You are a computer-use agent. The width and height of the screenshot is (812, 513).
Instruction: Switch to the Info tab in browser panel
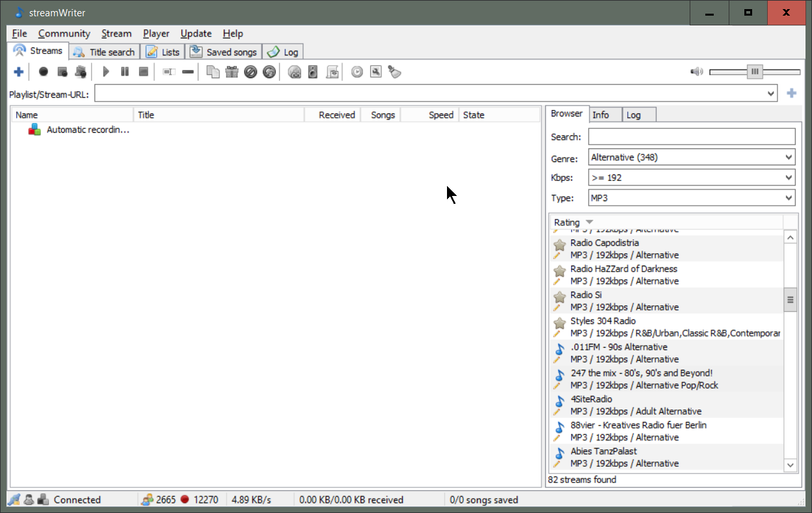tap(601, 115)
